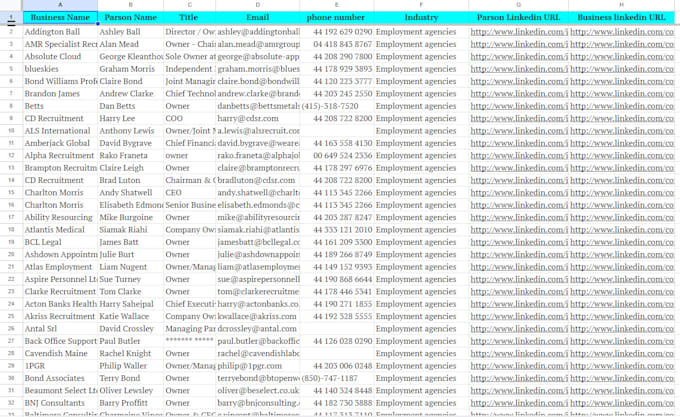The image size is (680, 417).
Task: Click the Andy Shatwell name cell
Action: (131, 192)
